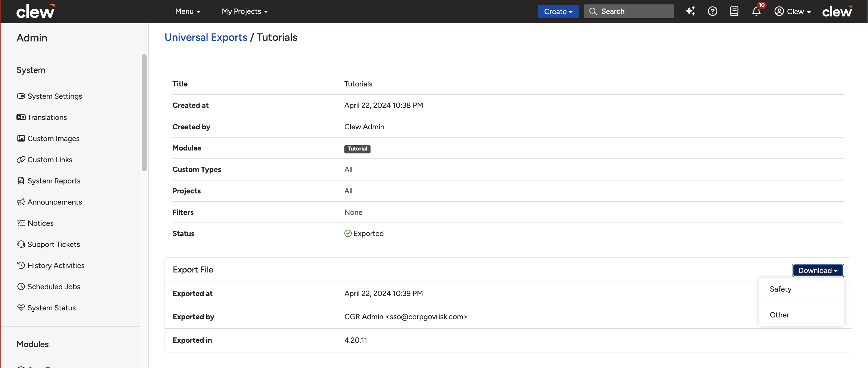This screenshot has height=368, width=868.
Task: Expand the My Projects dropdown
Action: 245,11
